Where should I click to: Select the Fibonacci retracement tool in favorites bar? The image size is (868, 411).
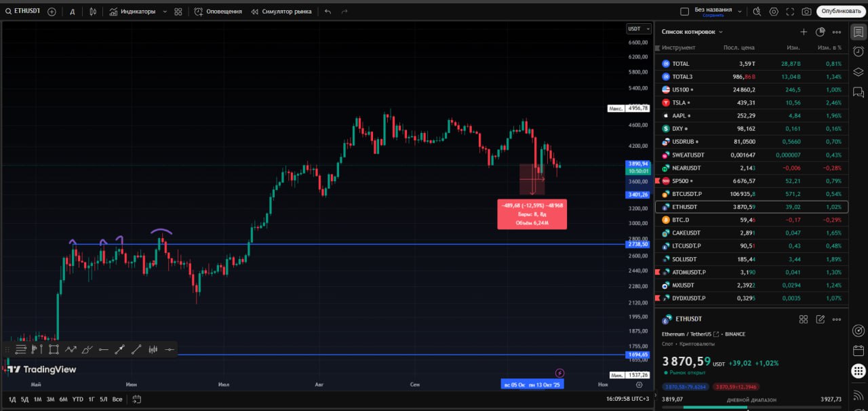[x=20, y=349]
